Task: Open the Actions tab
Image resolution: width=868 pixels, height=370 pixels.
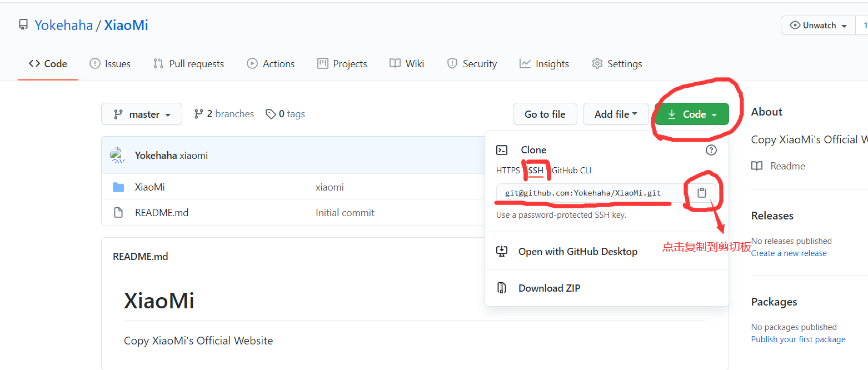Action: click(x=271, y=64)
